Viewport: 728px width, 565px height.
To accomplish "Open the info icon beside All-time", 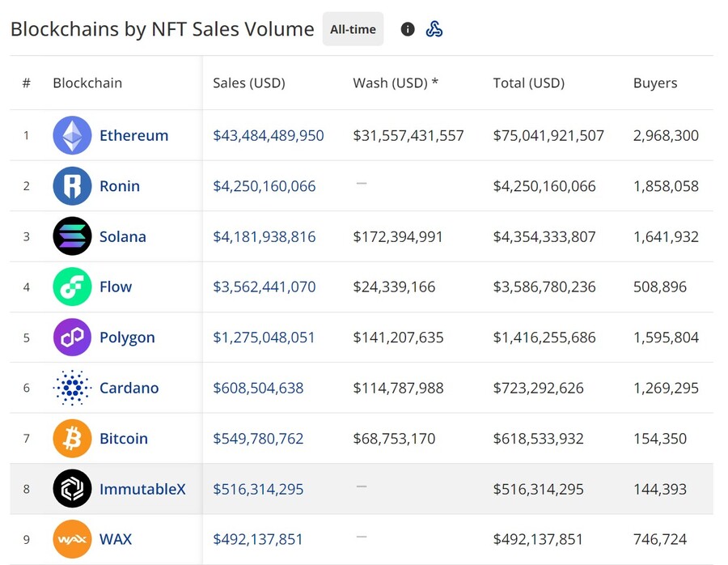I will [x=408, y=29].
